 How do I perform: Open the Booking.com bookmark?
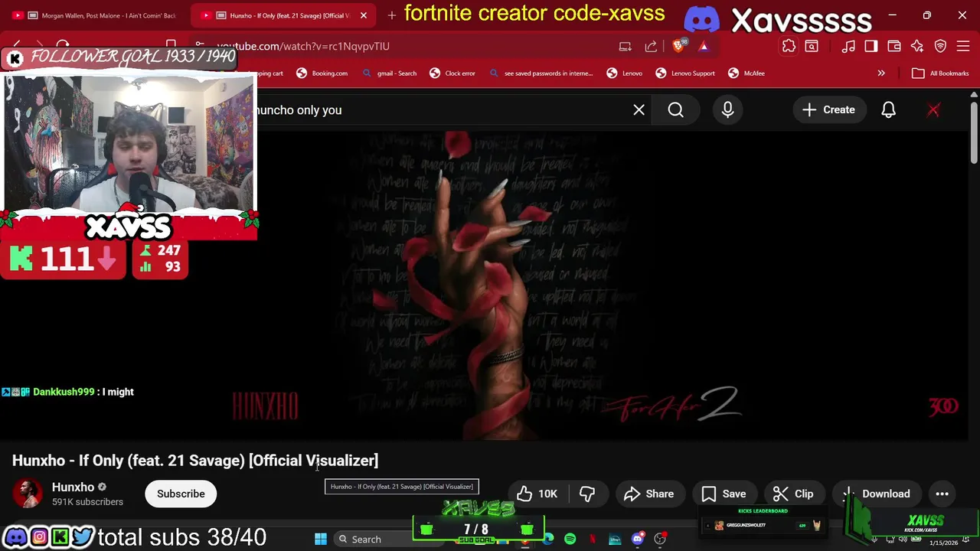(x=322, y=73)
